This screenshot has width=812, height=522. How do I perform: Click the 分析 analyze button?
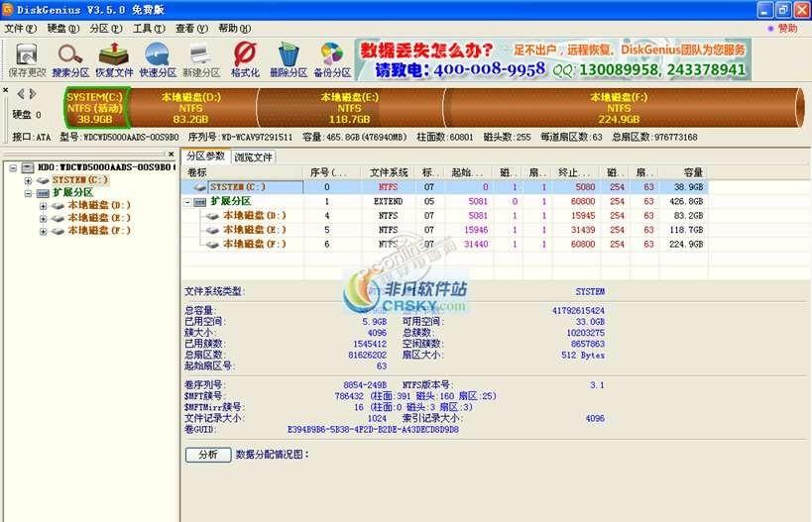click(208, 455)
